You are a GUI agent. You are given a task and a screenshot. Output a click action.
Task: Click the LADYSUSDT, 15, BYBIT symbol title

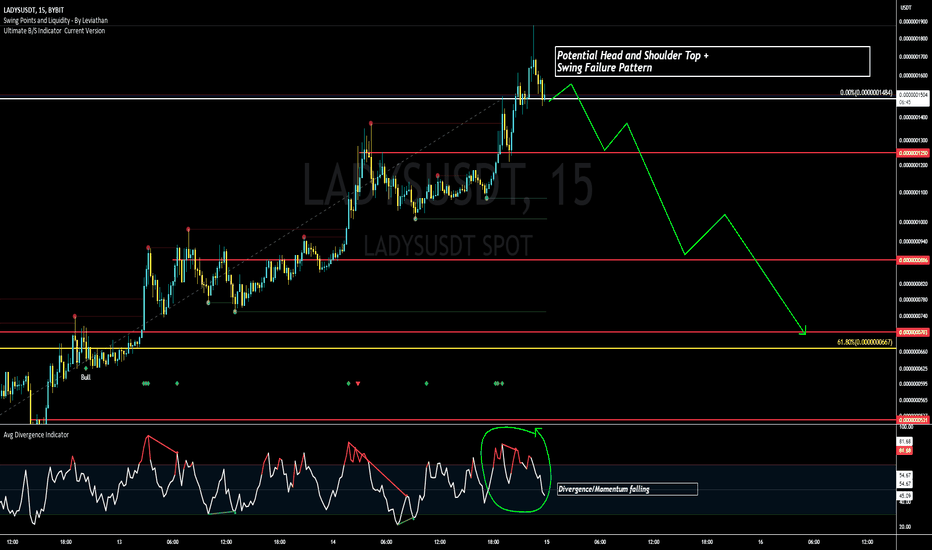click(x=33, y=10)
